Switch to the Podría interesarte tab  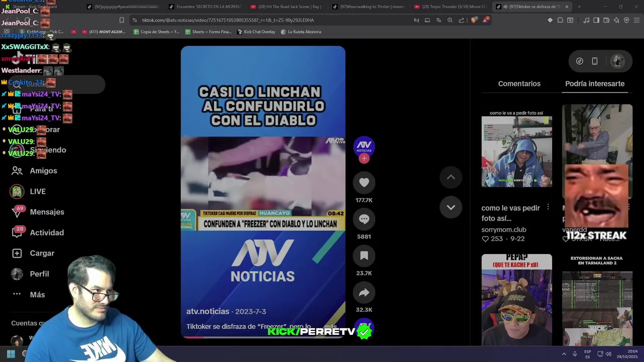click(595, 83)
